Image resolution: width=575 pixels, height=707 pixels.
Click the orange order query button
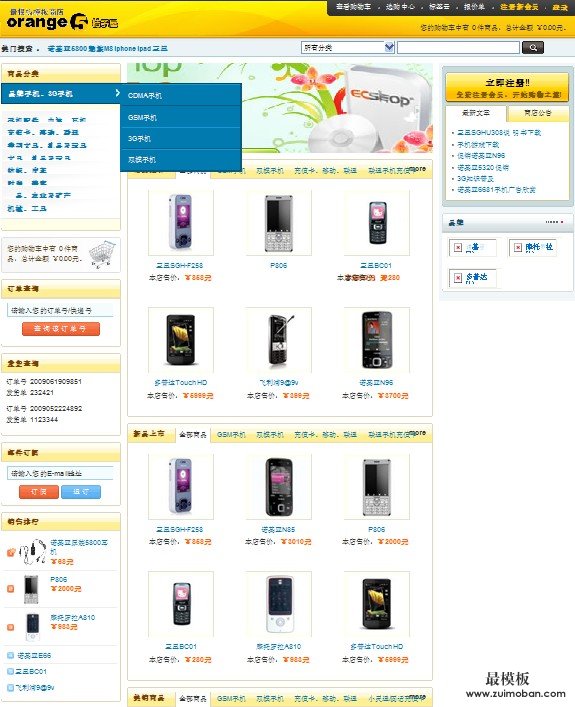click(x=61, y=329)
